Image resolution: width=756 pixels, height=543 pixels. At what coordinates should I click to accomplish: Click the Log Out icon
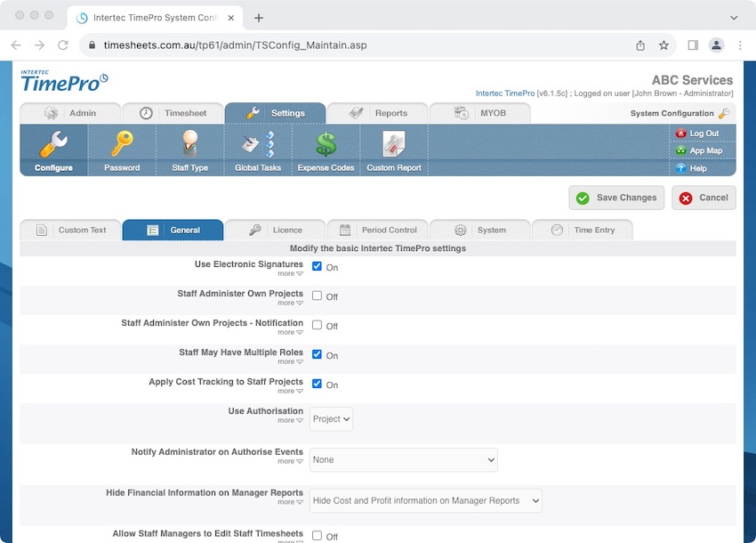pos(680,134)
